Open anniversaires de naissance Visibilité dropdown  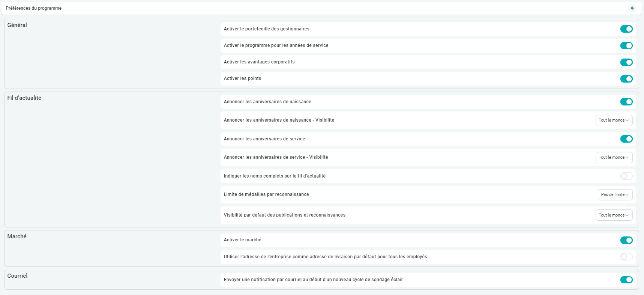[614, 120]
